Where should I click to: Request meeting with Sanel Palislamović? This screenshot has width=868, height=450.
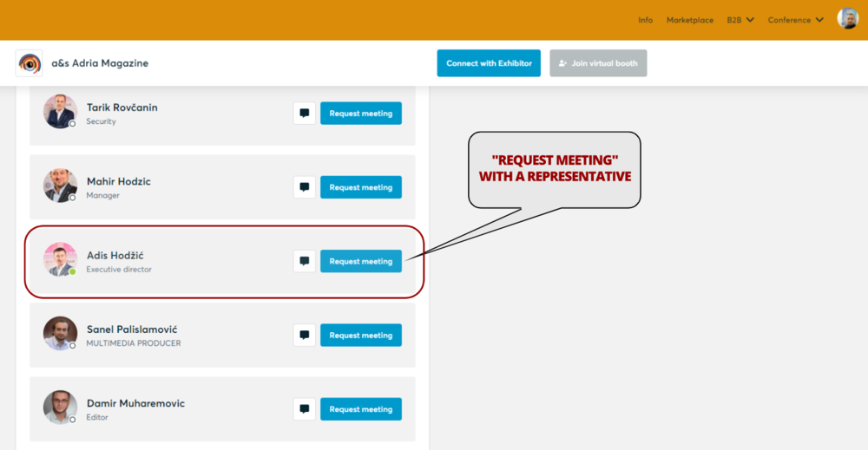pos(361,335)
